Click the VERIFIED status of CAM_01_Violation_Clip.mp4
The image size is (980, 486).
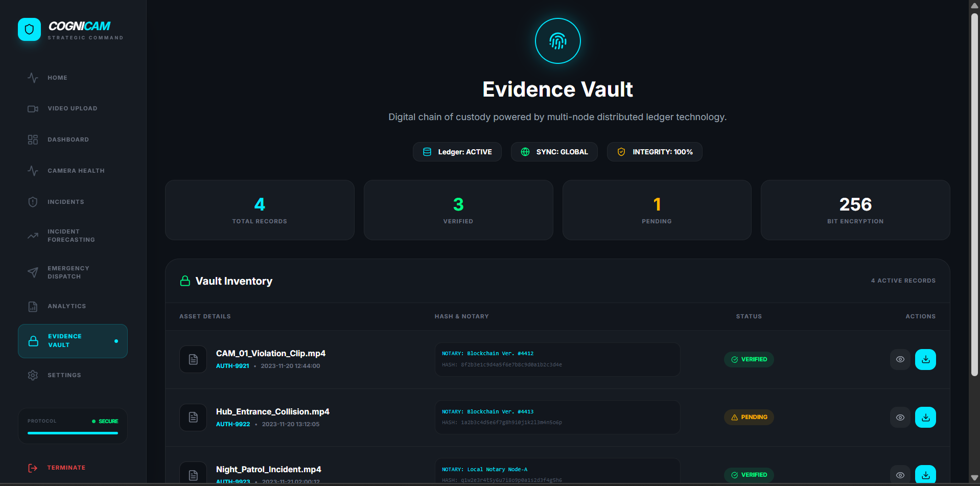749,359
